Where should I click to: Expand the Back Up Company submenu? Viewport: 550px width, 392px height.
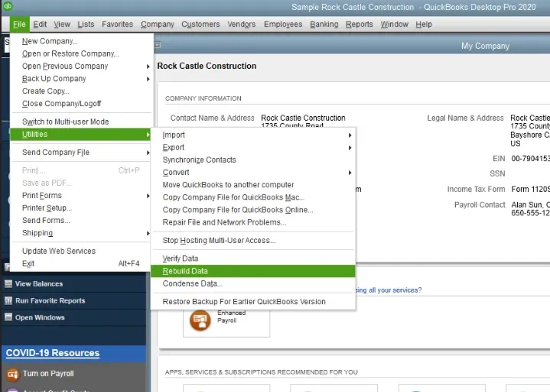click(x=82, y=79)
